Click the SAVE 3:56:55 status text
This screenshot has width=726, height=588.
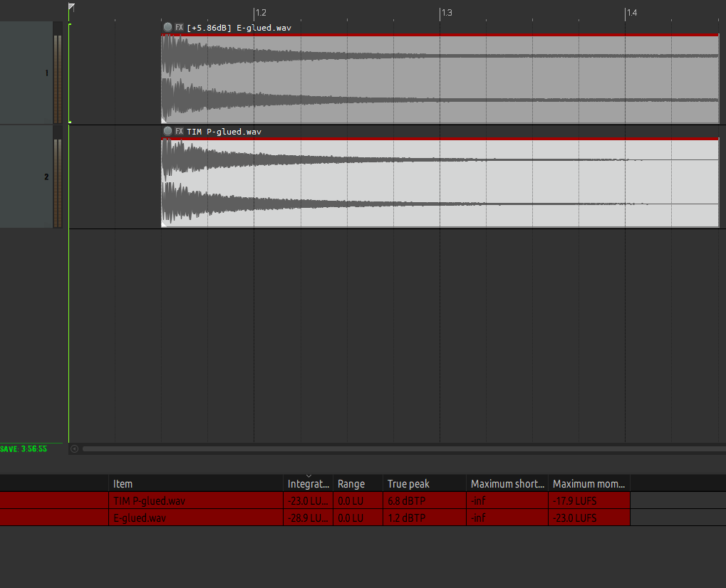click(24, 448)
